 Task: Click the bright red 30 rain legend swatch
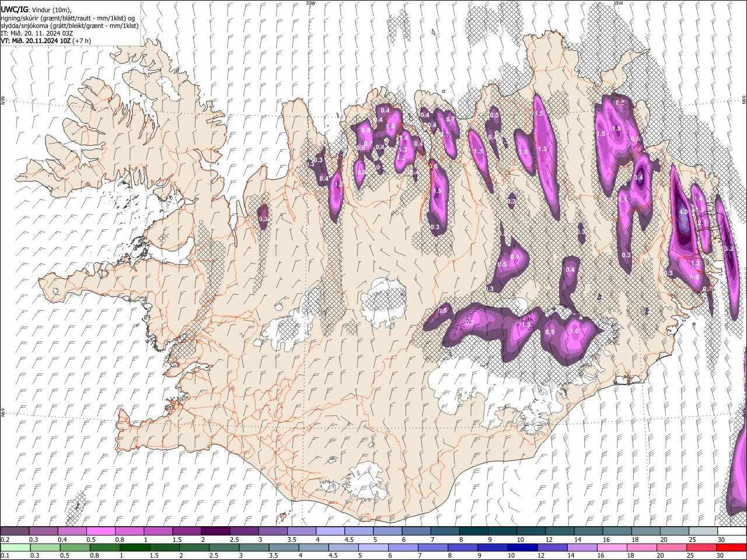coord(731,547)
